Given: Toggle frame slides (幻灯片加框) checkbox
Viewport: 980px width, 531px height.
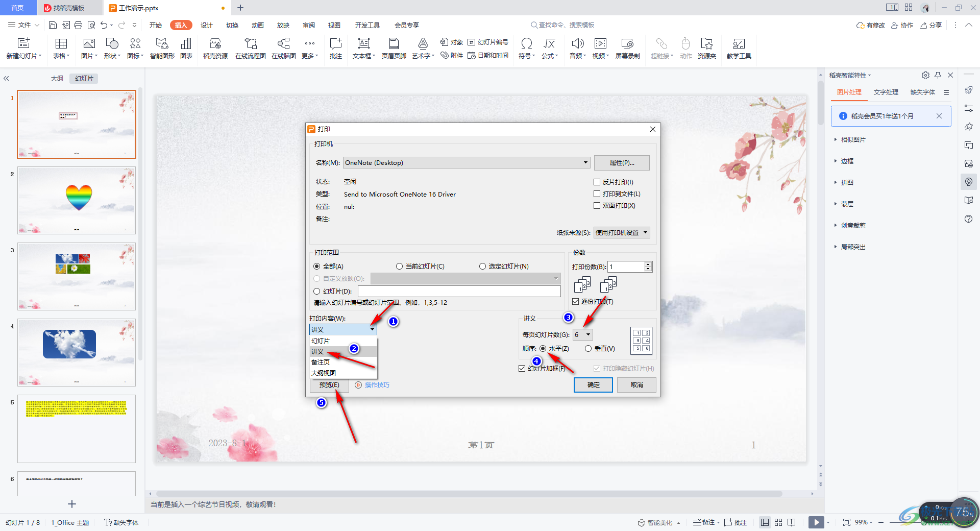Looking at the screenshot, I should point(522,368).
